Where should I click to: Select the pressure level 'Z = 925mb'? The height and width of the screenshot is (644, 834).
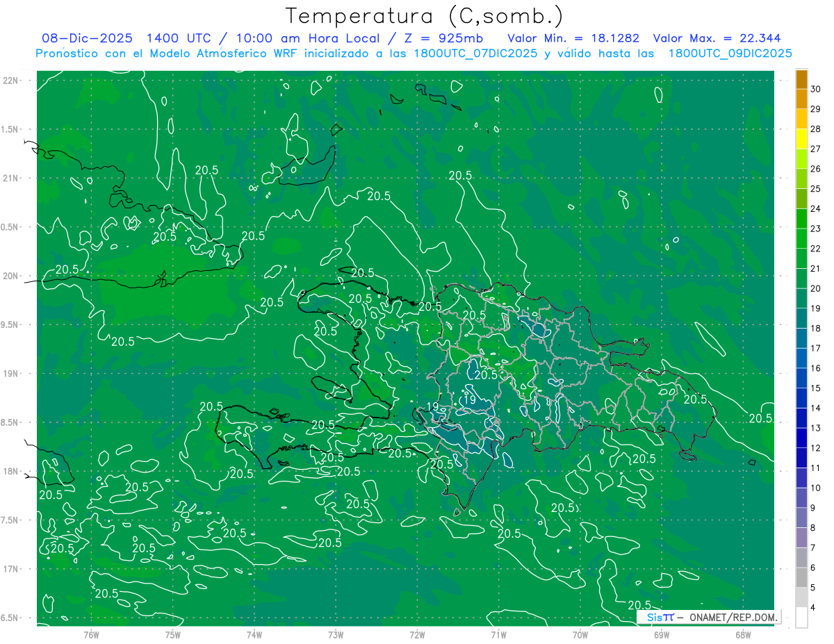(443, 38)
